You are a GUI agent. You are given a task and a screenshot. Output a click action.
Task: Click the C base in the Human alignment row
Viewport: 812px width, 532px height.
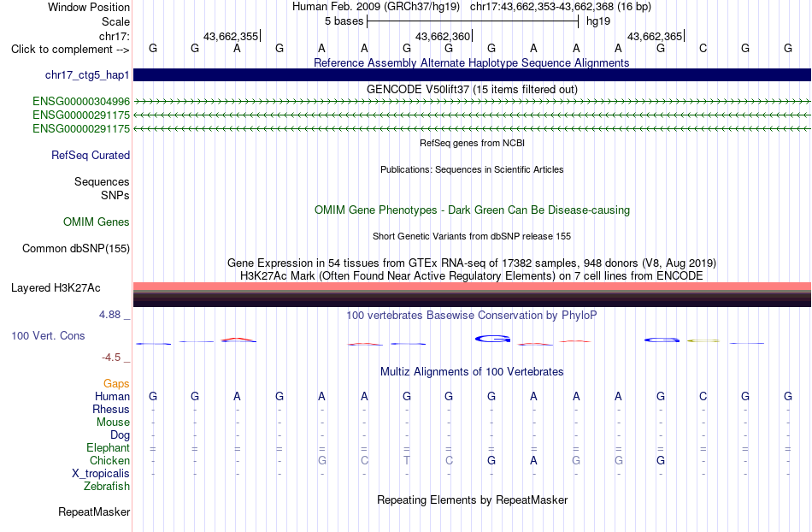(x=703, y=396)
